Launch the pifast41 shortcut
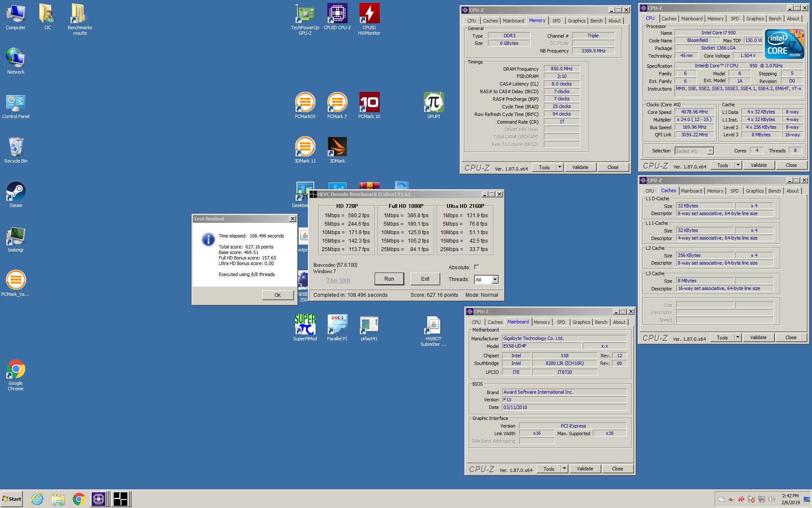Screen dimensions: 812x508 369,328
